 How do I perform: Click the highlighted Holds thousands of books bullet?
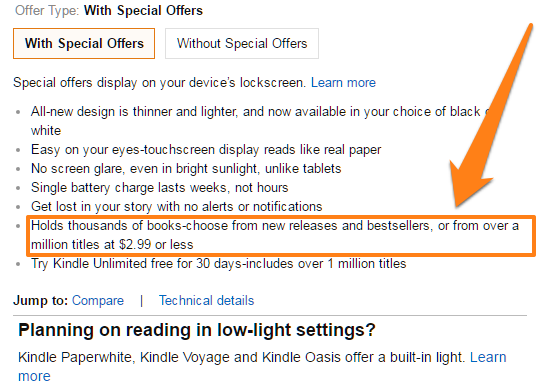tap(281, 235)
